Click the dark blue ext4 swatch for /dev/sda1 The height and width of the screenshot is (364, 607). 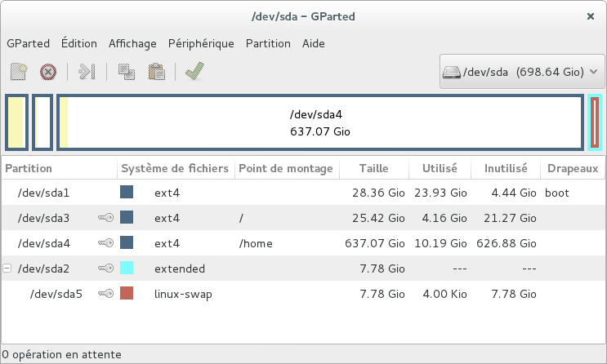click(127, 193)
